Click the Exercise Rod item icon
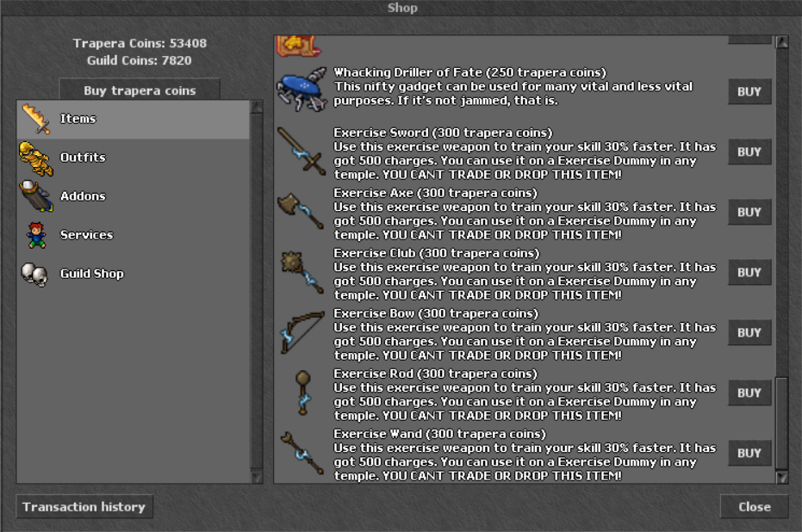 coord(303,393)
